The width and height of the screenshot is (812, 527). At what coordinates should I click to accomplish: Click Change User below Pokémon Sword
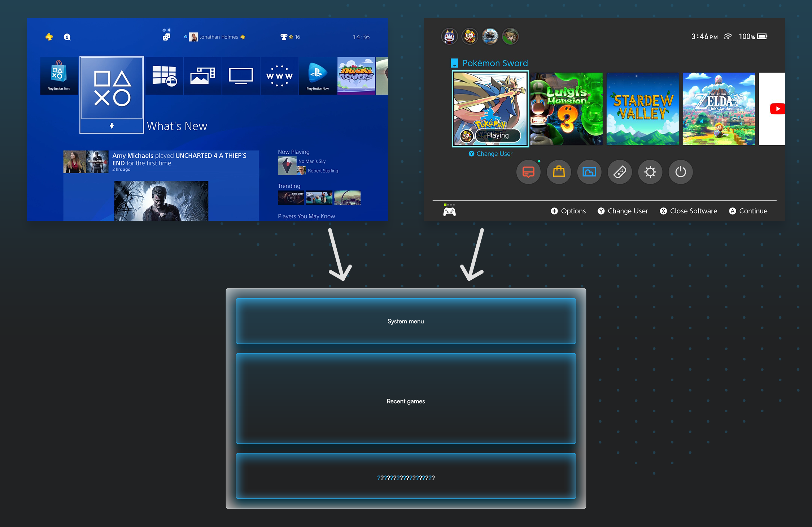click(490, 154)
